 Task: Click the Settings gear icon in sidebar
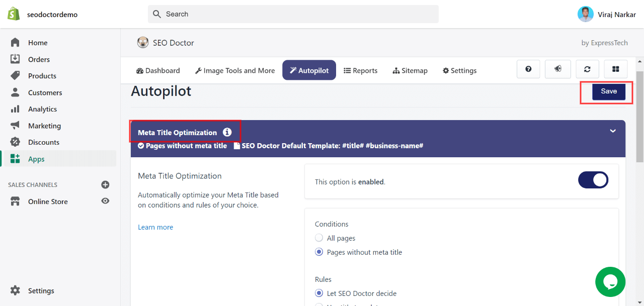click(x=15, y=290)
